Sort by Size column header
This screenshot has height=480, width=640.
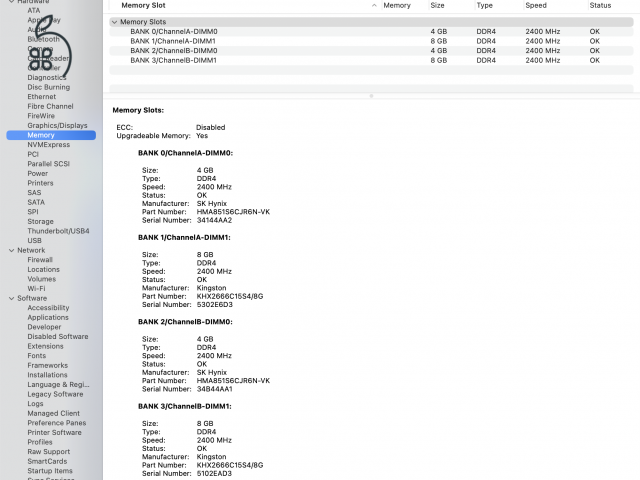[437, 5]
